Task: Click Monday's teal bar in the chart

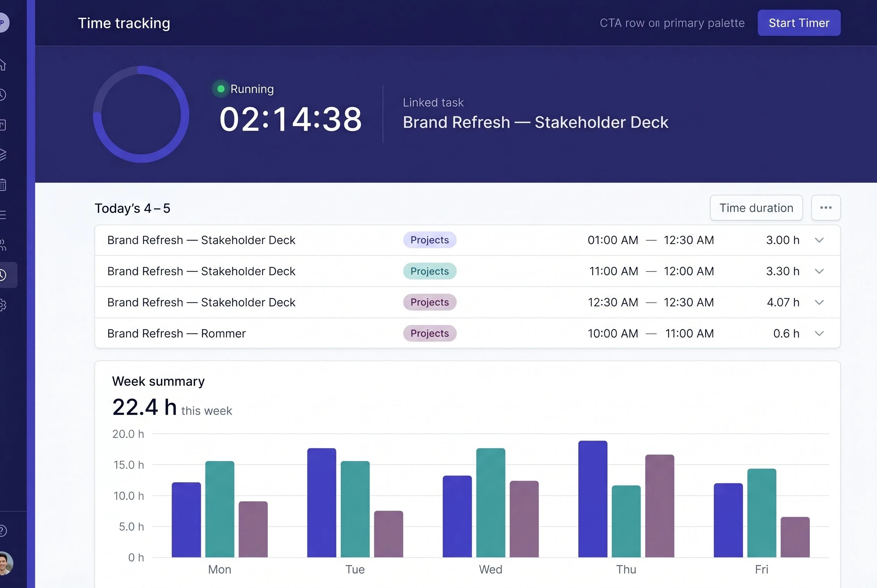Action: [x=220, y=509]
